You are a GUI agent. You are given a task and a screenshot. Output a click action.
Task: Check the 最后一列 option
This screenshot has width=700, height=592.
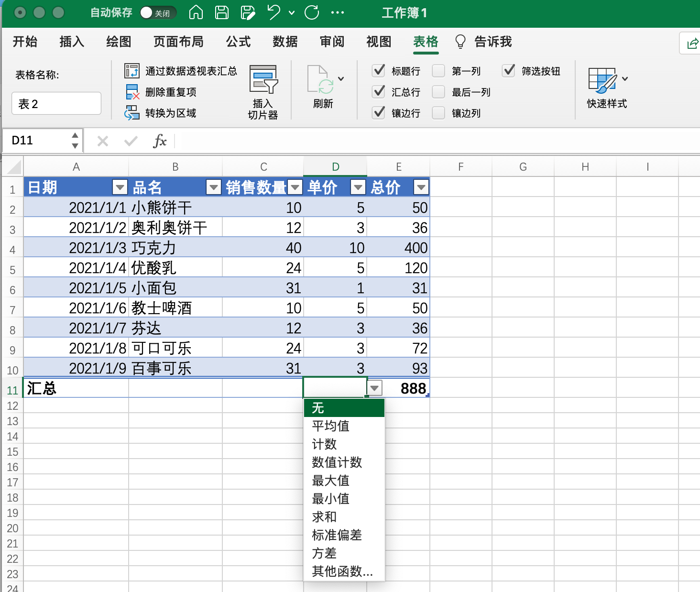click(x=438, y=92)
